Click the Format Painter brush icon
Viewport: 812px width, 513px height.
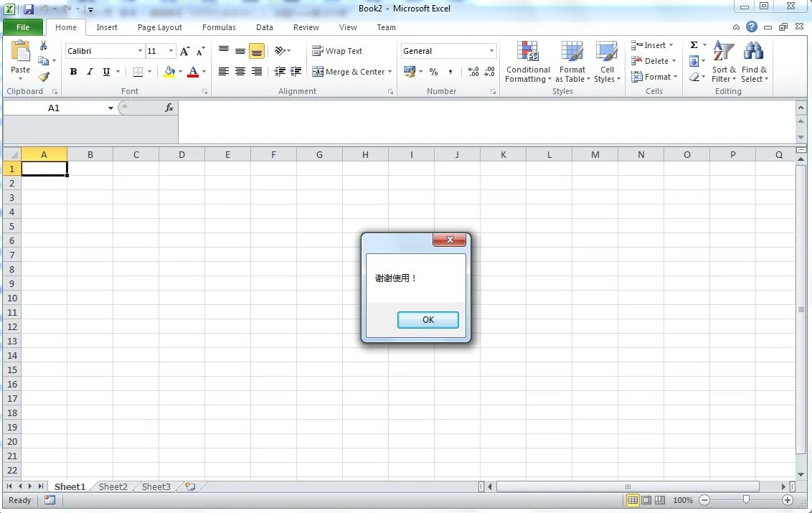[x=44, y=77]
